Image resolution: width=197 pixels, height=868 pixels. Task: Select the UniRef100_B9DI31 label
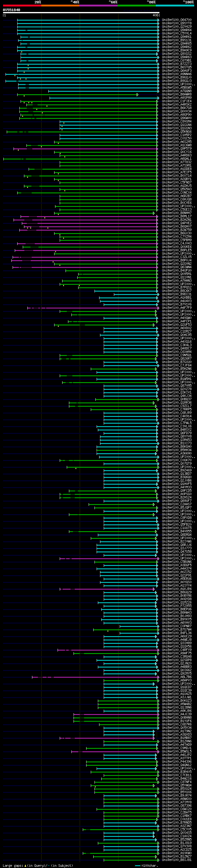pyautogui.click(x=176, y=294)
